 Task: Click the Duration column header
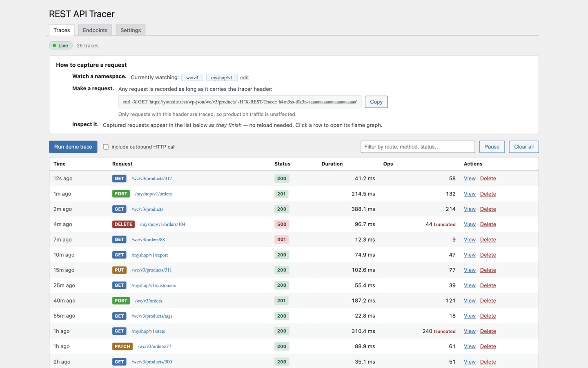tap(332, 164)
